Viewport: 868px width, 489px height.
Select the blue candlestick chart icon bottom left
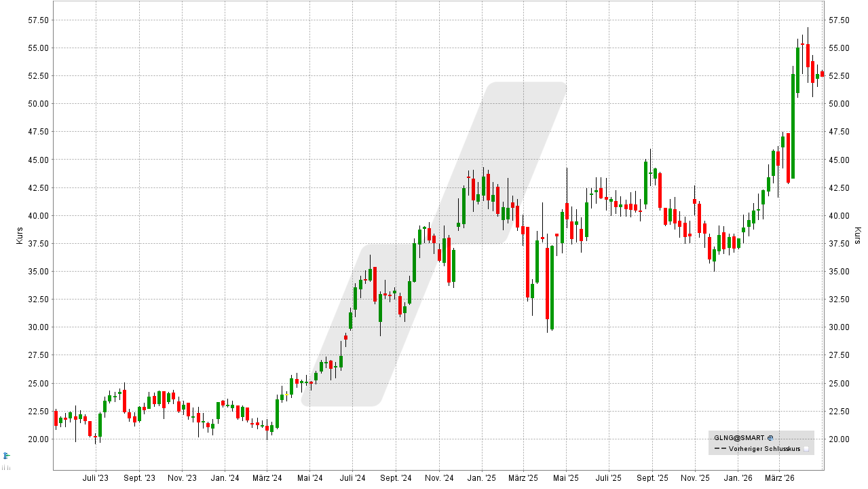5,456
